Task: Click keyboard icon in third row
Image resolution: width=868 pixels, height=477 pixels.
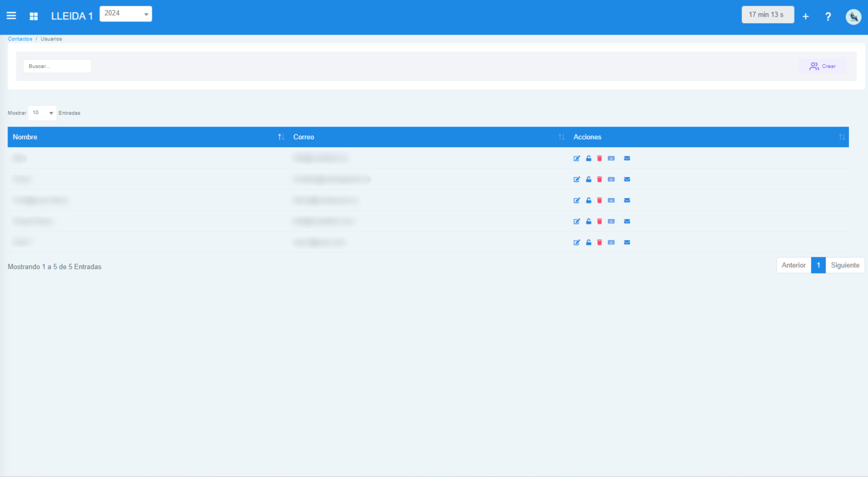Action: click(x=611, y=200)
